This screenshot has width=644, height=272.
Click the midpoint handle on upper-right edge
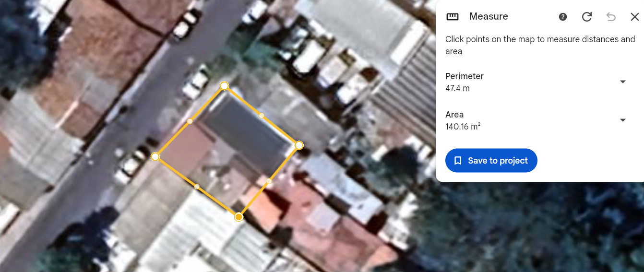click(262, 116)
